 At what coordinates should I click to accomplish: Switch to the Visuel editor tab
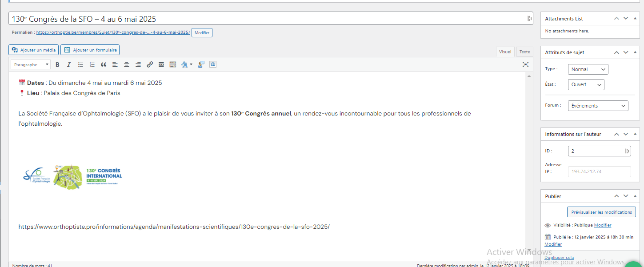pos(505,52)
